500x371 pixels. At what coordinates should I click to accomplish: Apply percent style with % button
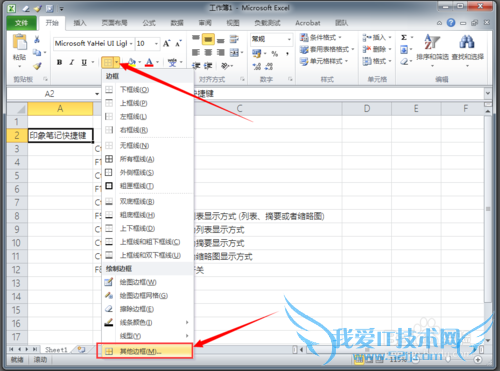(x=275, y=53)
